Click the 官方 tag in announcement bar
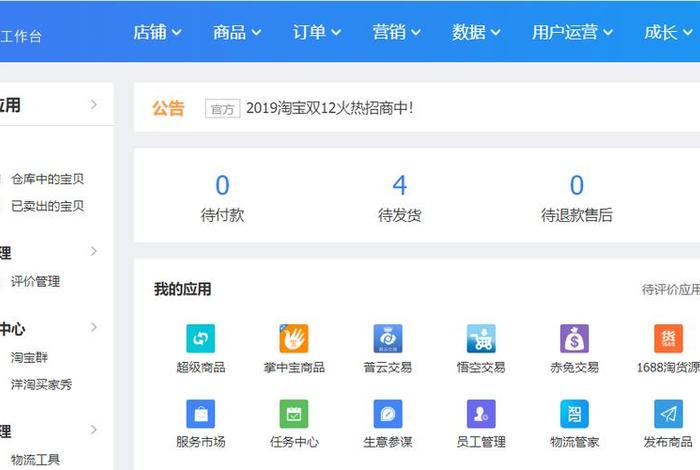Image resolution: width=700 pixels, height=470 pixels. coord(222,108)
